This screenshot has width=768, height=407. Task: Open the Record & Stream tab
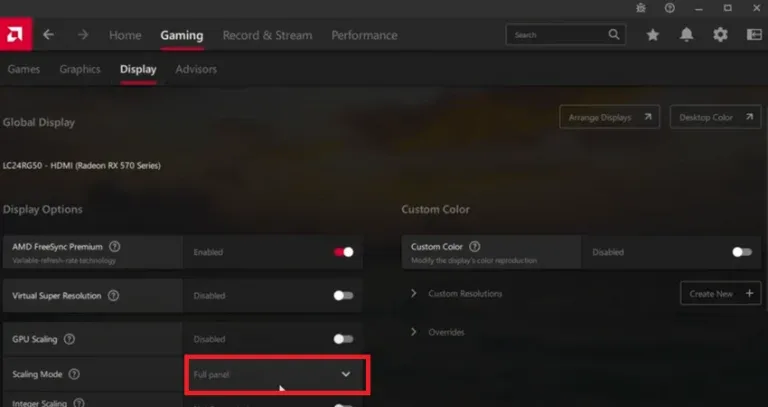tap(267, 35)
